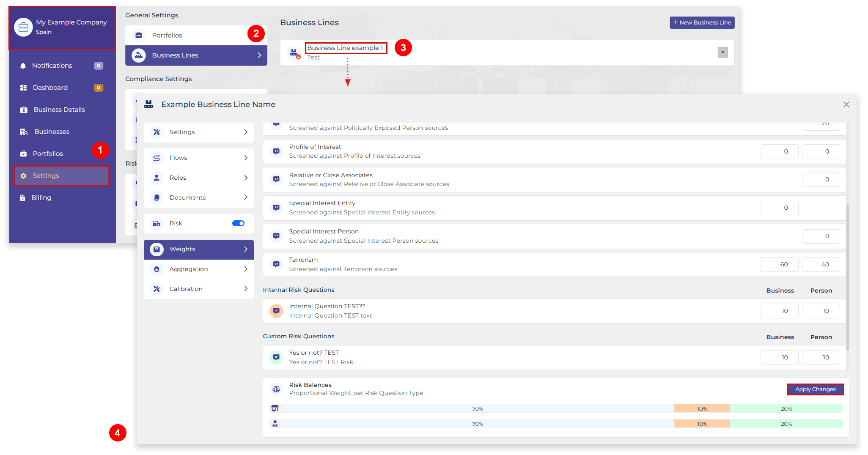Image resolution: width=868 pixels, height=455 pixels.
Task: Click the Weights icon
Action: point(157,249)
